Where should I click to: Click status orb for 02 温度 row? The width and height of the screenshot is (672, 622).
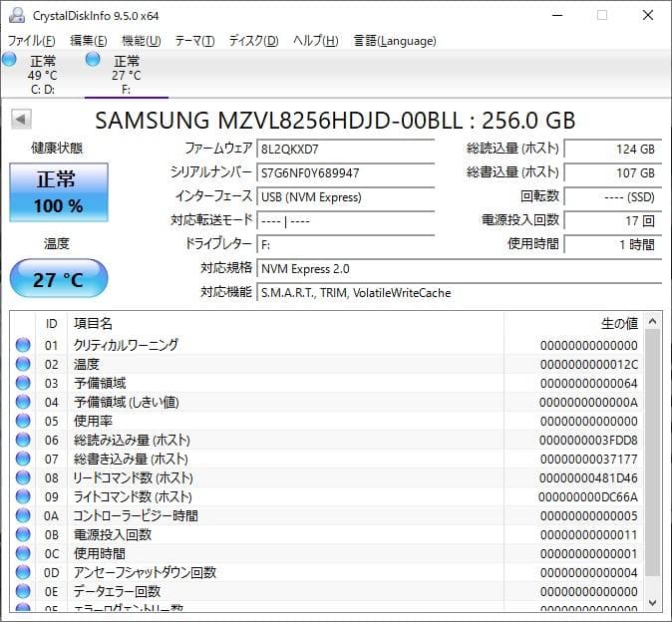[x=23, y=364]
